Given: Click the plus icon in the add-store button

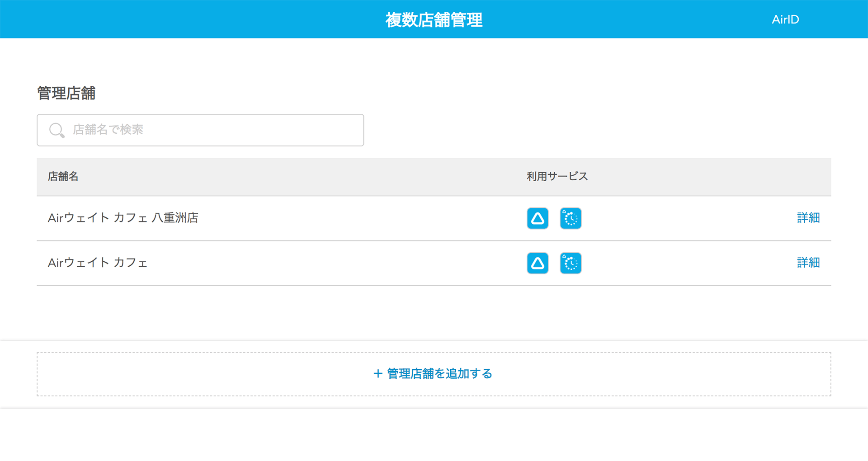Looking at the screenshot, I should pyautogui.click(x=377, y=374).
